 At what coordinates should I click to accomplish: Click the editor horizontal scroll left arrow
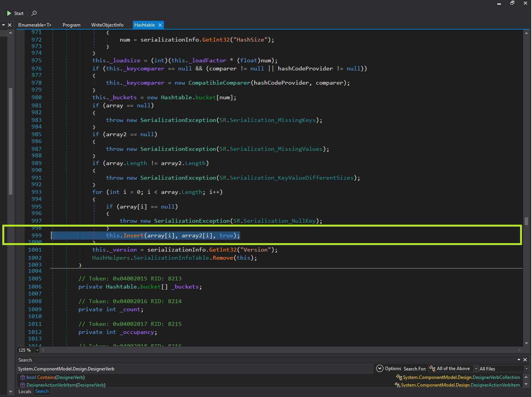[x=43, y=350]
